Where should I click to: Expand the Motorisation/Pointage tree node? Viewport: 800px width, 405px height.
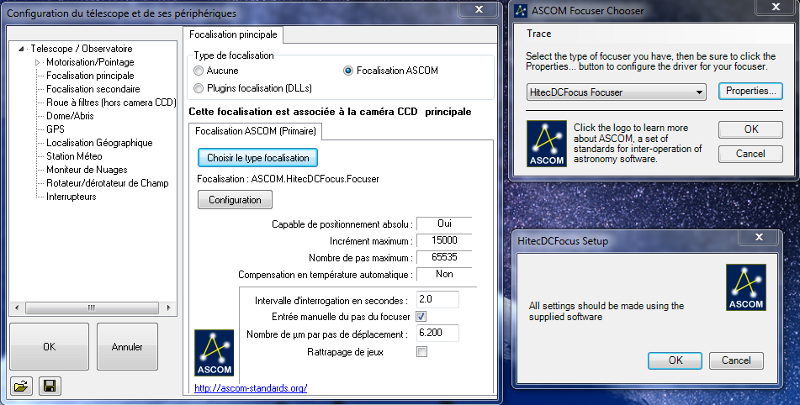click(38, 62)
